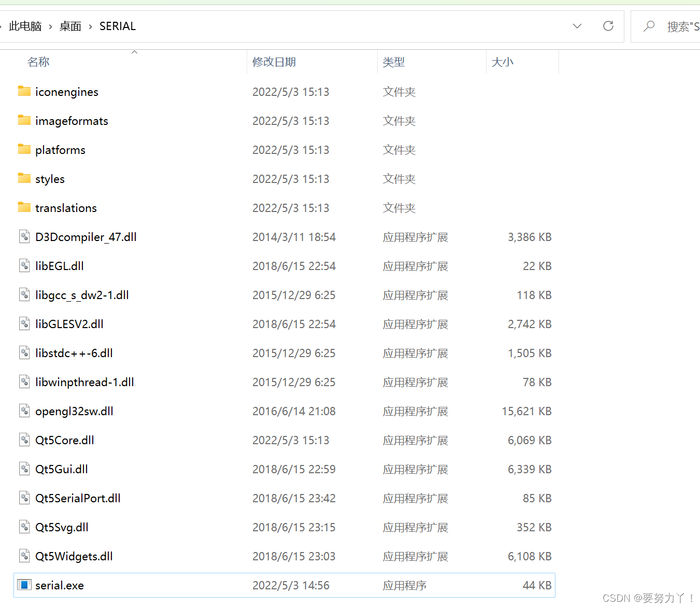Click the 352 KB size value
The image size is (700, 608).
point(534,527)
